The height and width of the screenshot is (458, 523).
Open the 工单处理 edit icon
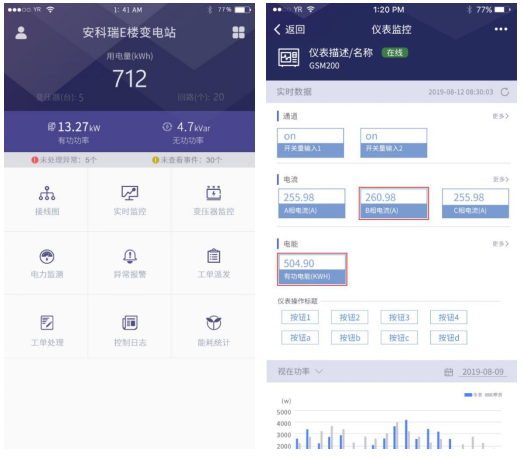[x=47, y=323]
